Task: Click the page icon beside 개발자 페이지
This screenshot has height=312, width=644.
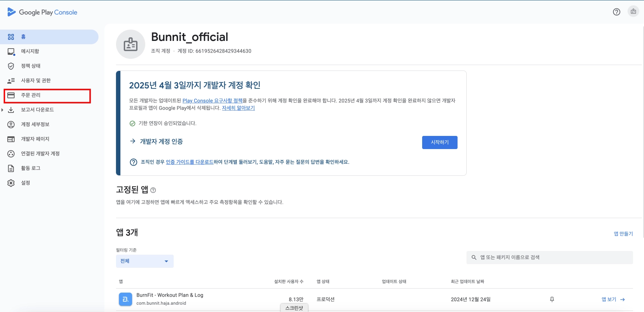Action: point(11,139)
